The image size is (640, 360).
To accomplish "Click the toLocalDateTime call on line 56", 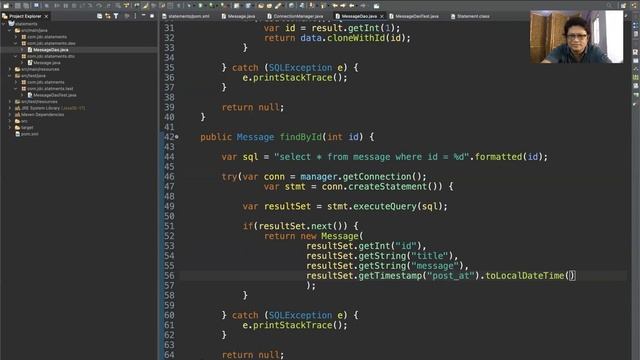I will 524,276.
